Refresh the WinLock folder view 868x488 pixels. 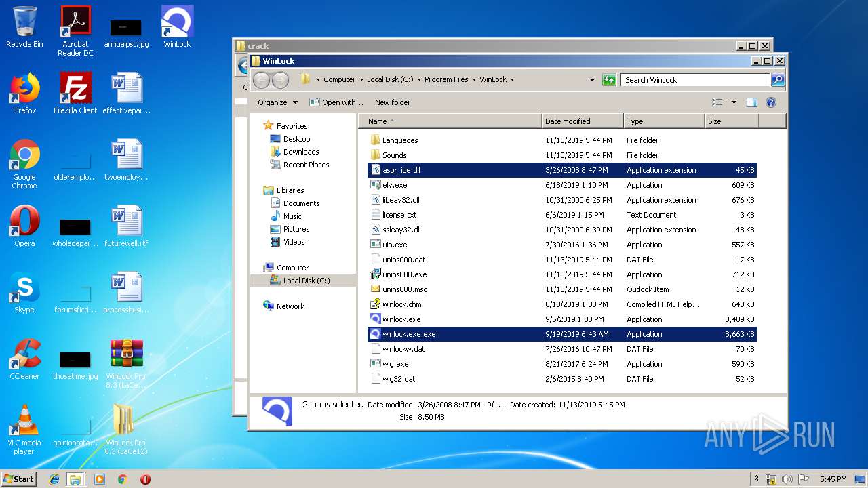pyautogui.click(x=609, y=80)
